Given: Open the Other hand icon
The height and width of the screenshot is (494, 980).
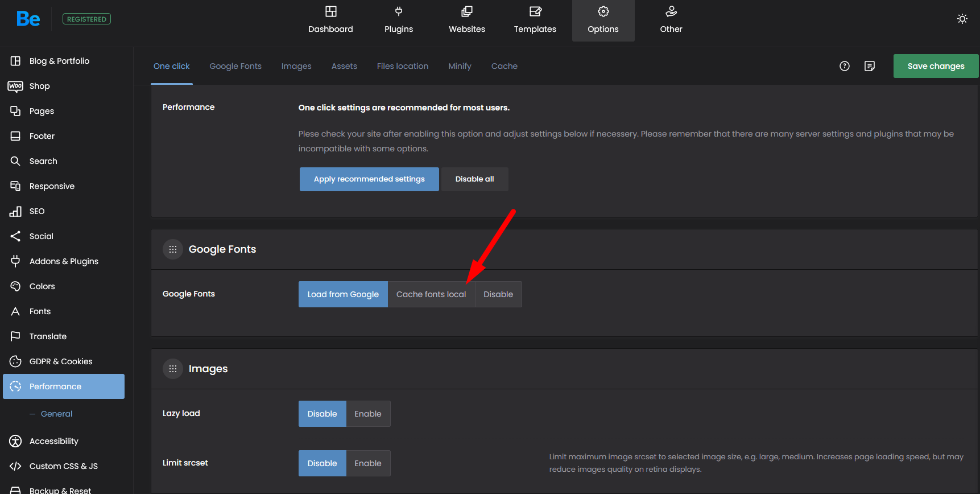Looking at the screenshot, I should [x=671, y=11].
